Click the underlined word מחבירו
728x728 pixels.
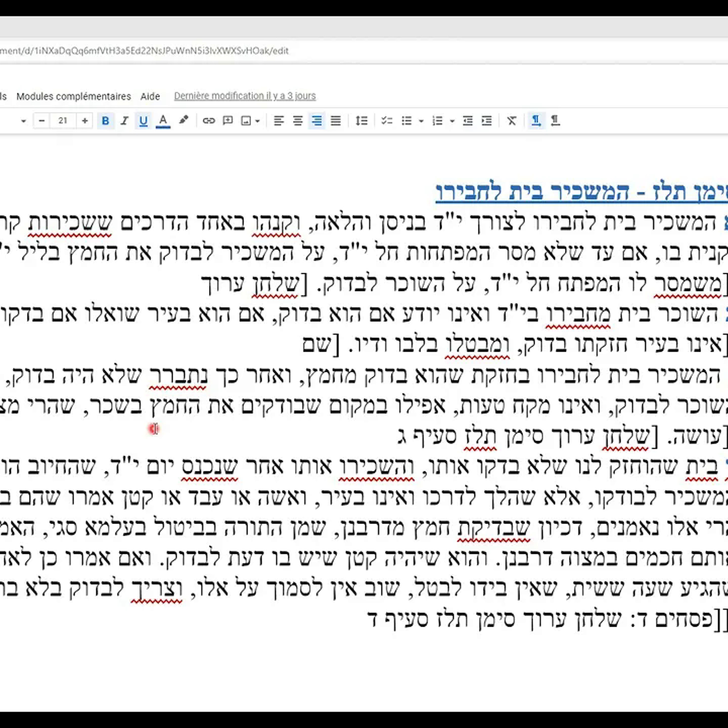(578, 314)
